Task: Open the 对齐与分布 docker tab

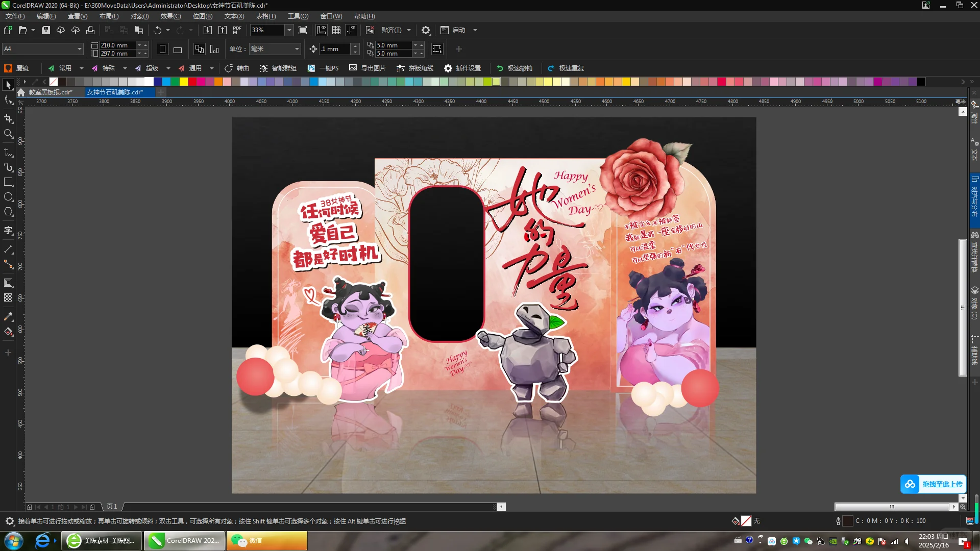Action: (x=974, y=198)
